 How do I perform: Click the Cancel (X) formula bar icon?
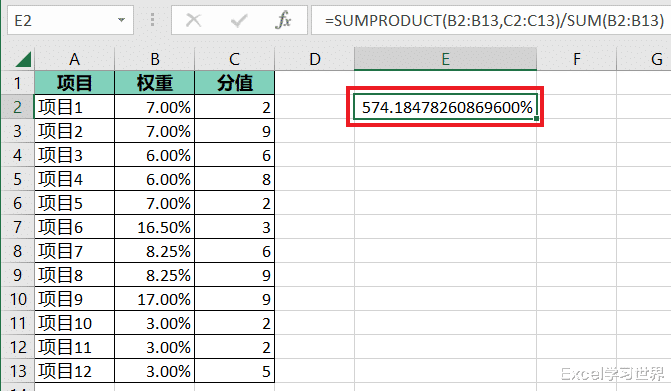coord(193,20)
